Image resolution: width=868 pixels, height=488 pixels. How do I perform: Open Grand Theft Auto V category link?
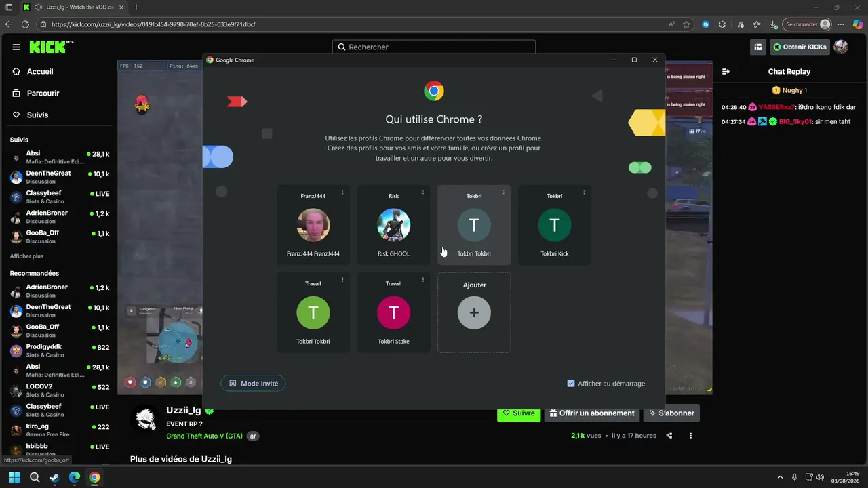(x=204, y=436)
